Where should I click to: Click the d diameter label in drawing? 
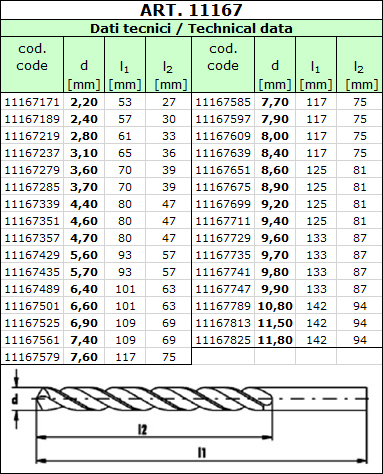(x=15, y=399)
